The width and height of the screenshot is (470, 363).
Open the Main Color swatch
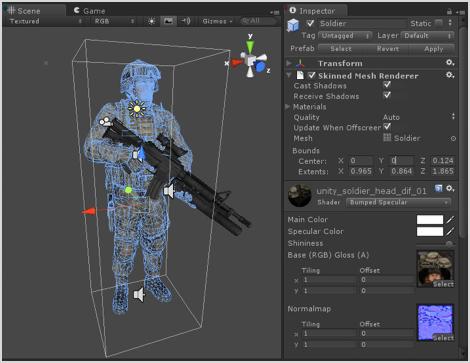[x=430, y=220]
